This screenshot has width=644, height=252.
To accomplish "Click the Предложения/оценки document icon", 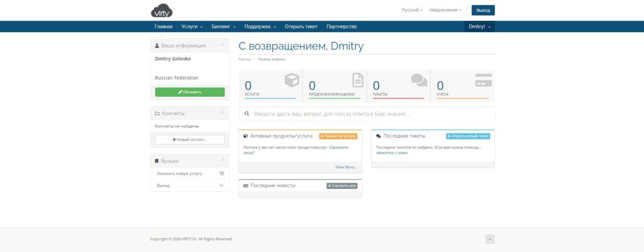I will pyautogui.click(x=358, y=80).
